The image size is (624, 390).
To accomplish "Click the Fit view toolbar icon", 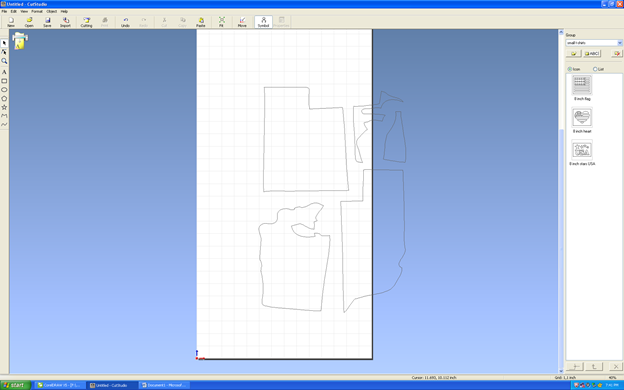I will click(x=221, y=22).
